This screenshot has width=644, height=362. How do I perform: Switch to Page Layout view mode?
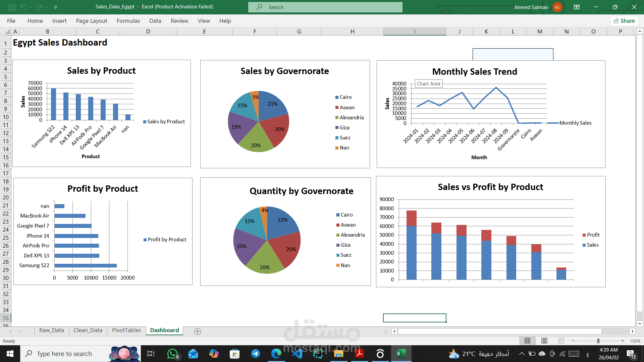[x=544, y=341]
